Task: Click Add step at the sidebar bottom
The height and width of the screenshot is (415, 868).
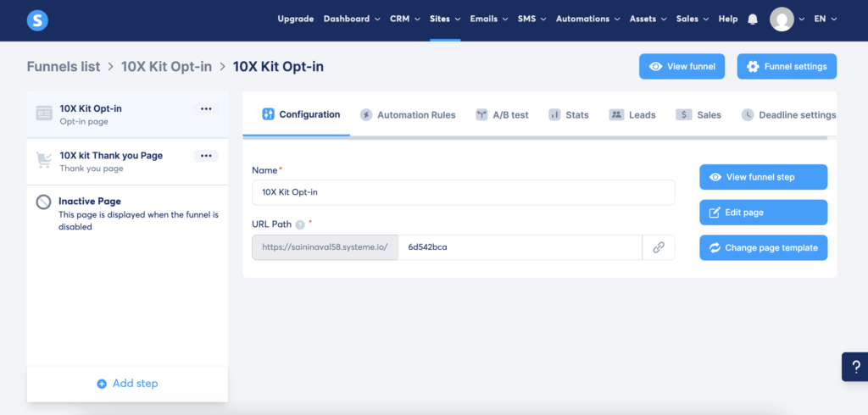Action: tap(127, 384)
